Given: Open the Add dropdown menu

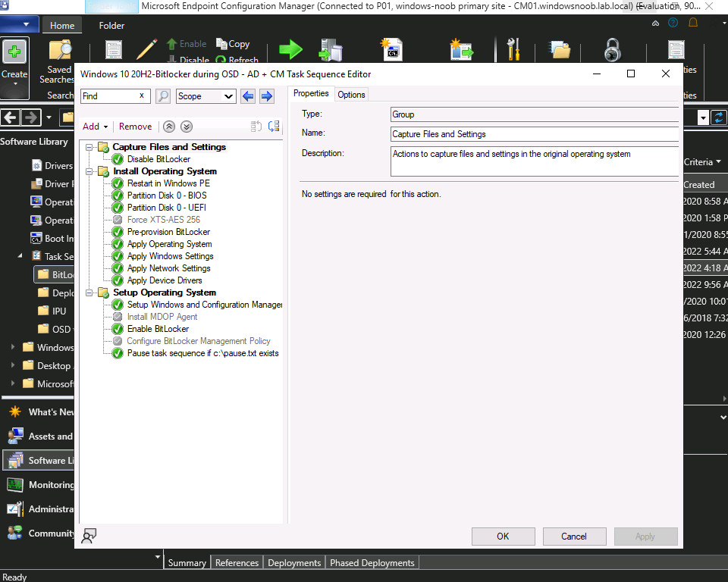Looking at the screenshot, I should click(x=96, y=127).
